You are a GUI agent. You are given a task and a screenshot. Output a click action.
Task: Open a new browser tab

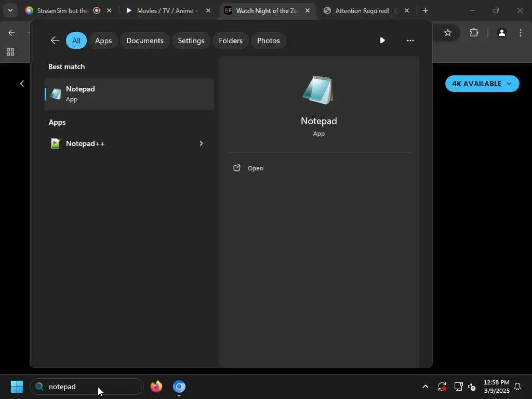click(425, 11)
